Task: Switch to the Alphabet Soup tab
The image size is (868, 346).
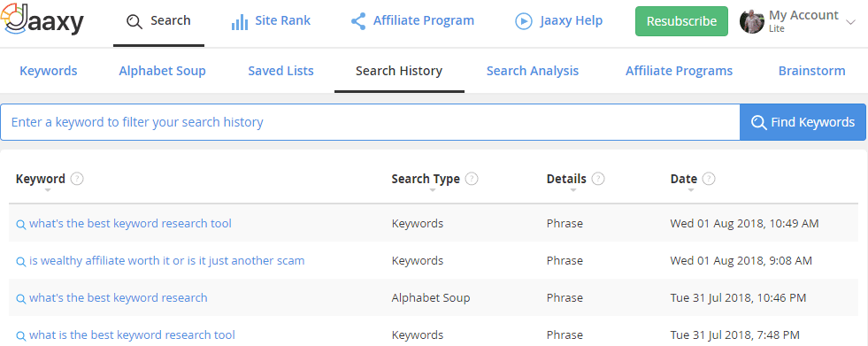Action: [162, 71]
